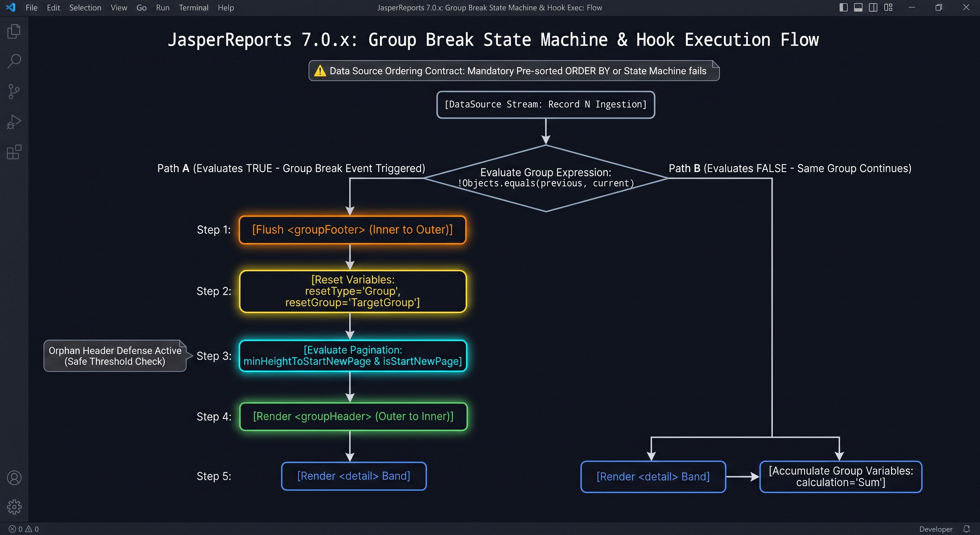Image resolution: width=980 pixels, height=535 pixels.
Task: Restore down the window
Action: pos(939,8)
